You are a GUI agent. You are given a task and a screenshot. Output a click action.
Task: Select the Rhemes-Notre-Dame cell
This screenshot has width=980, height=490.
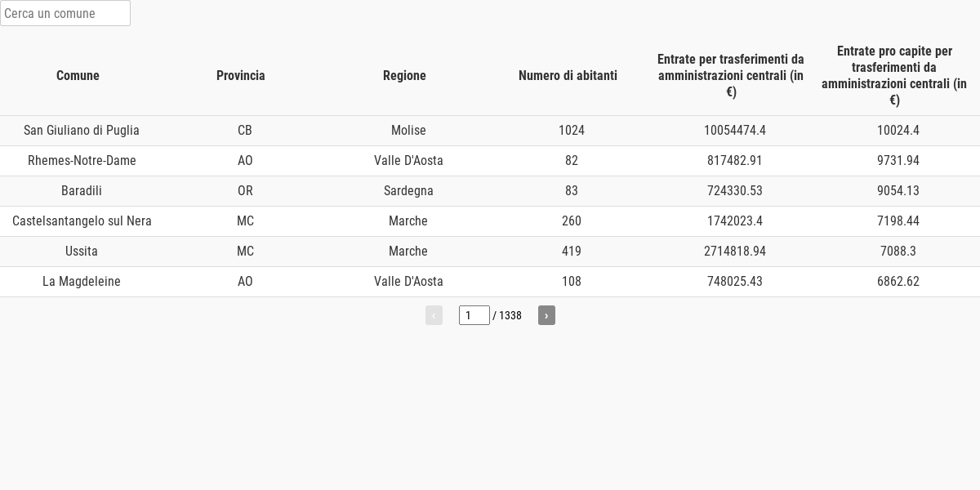tap(82, 161)
